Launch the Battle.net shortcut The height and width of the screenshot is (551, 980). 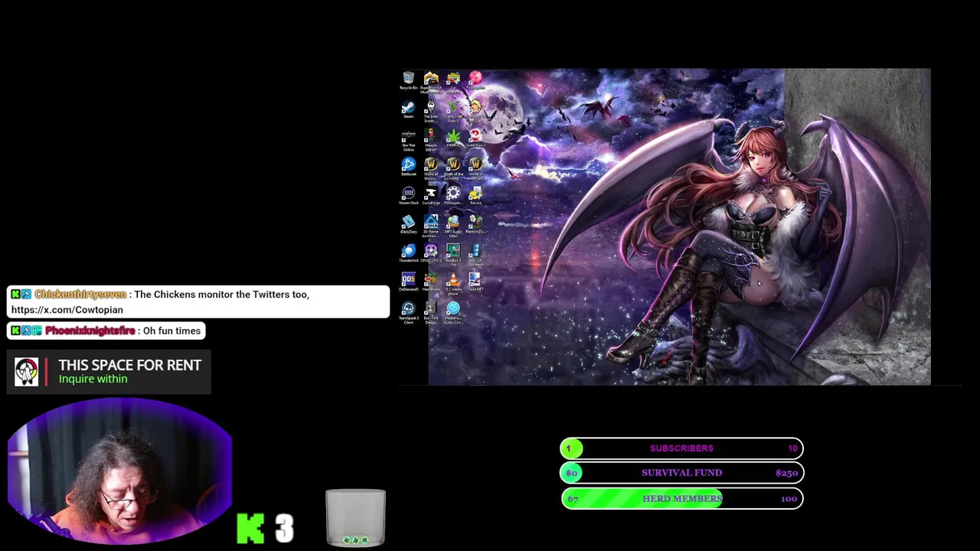point(408,167)
